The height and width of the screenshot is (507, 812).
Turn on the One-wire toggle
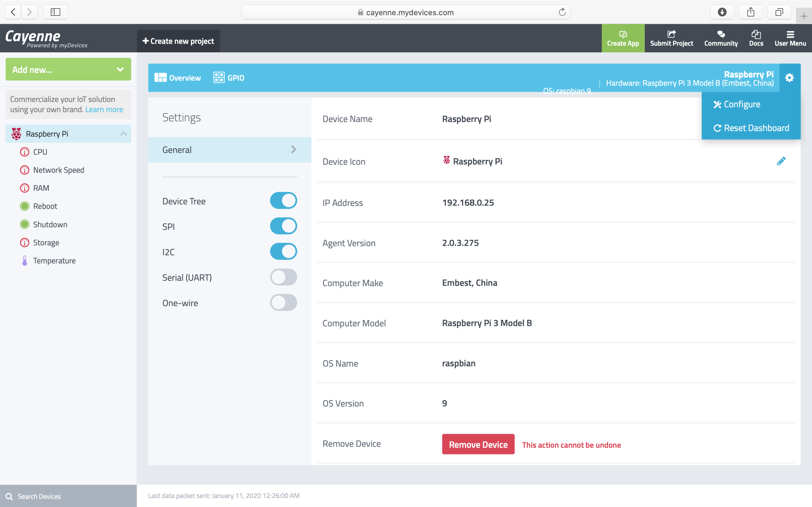[x=283, y=303]
